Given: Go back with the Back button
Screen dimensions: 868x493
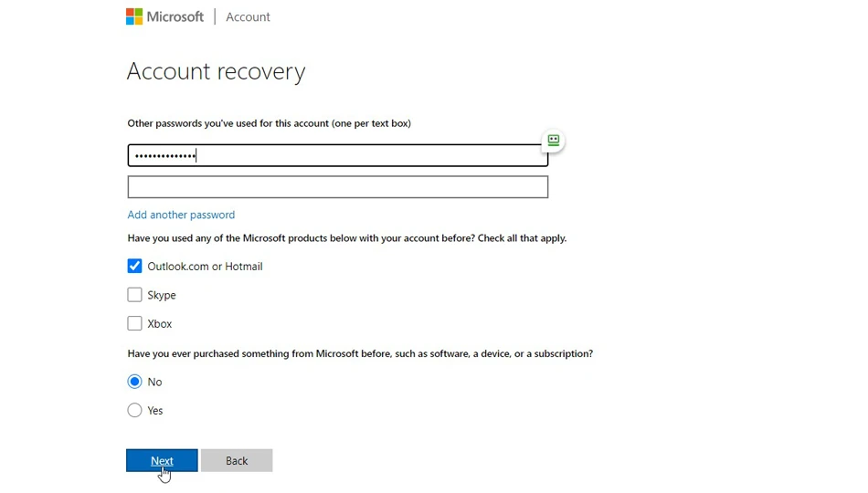Looking at the screenshot, I should point(237,460).
